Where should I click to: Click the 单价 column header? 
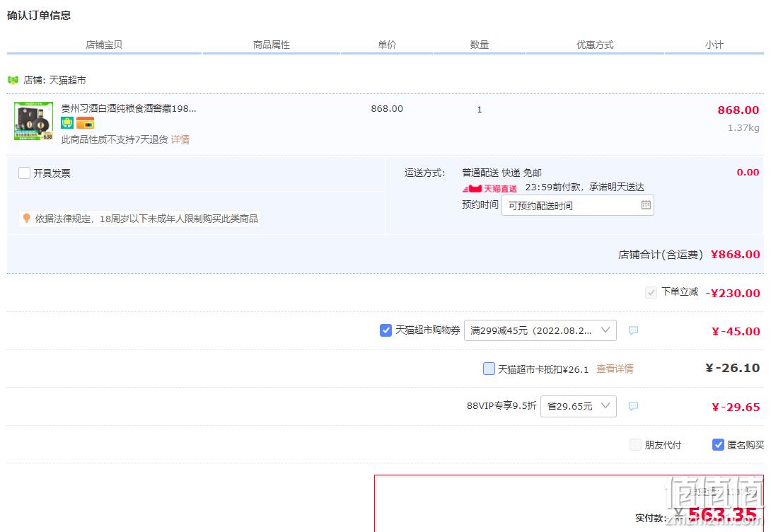pos(387,45)
